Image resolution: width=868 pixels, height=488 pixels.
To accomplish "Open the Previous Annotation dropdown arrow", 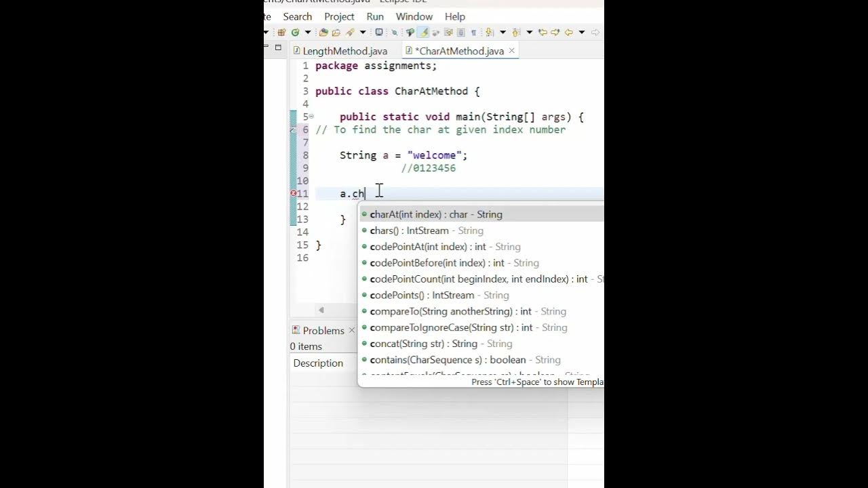I will [x=529, y=33].
